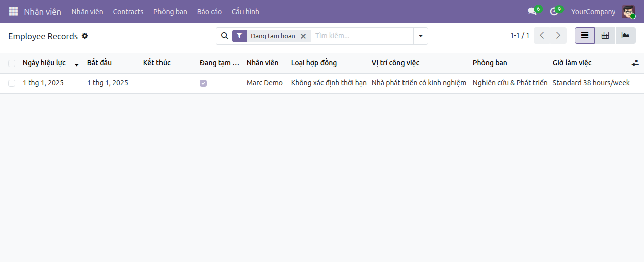
Task: Switch to graph chart view
Action: pyautogui.click(x=625, y=36)
